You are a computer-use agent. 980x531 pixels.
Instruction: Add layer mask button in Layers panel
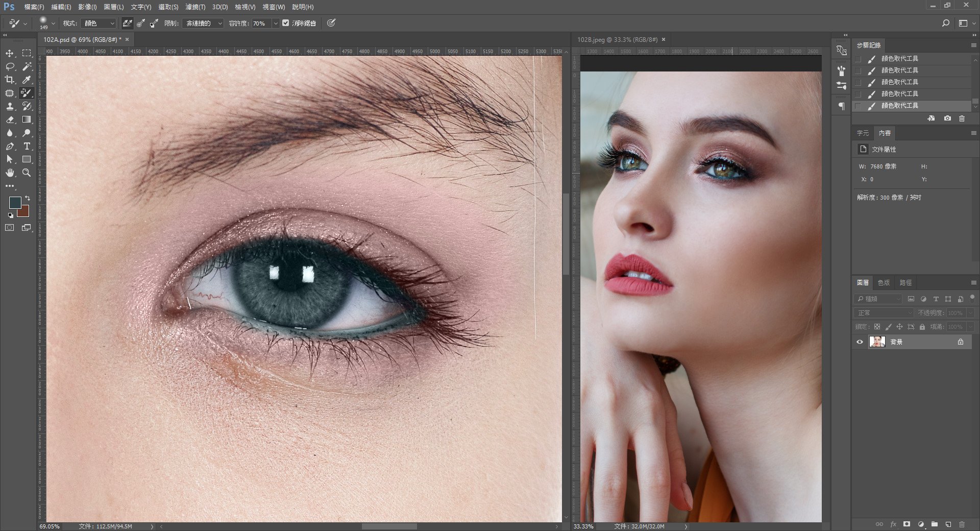tap(906, 524)
